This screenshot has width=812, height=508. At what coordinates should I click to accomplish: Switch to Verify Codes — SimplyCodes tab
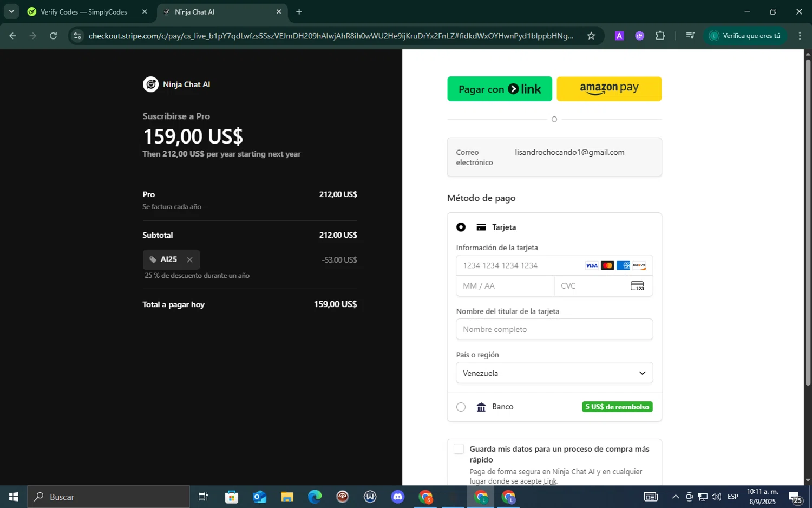84,12
